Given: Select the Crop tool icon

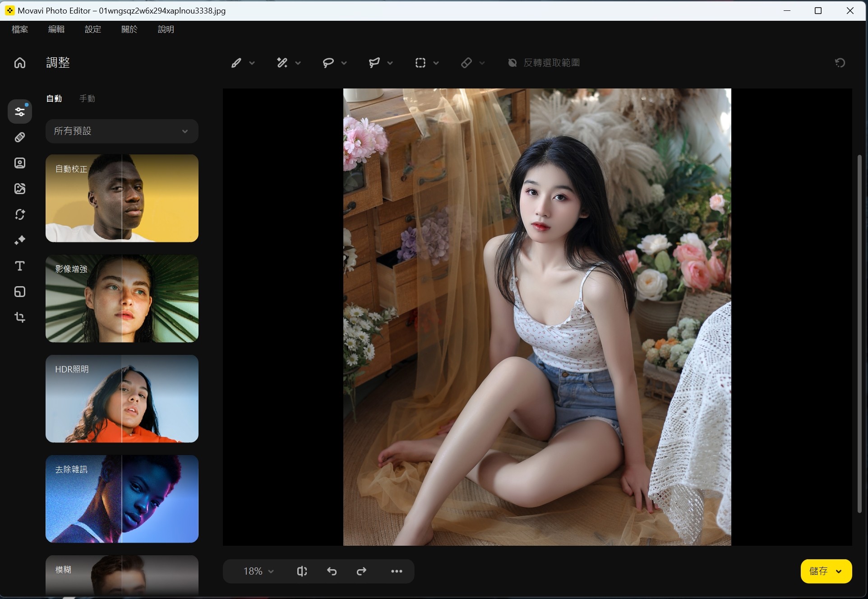Looking at the screenshot, I should 20,317.
